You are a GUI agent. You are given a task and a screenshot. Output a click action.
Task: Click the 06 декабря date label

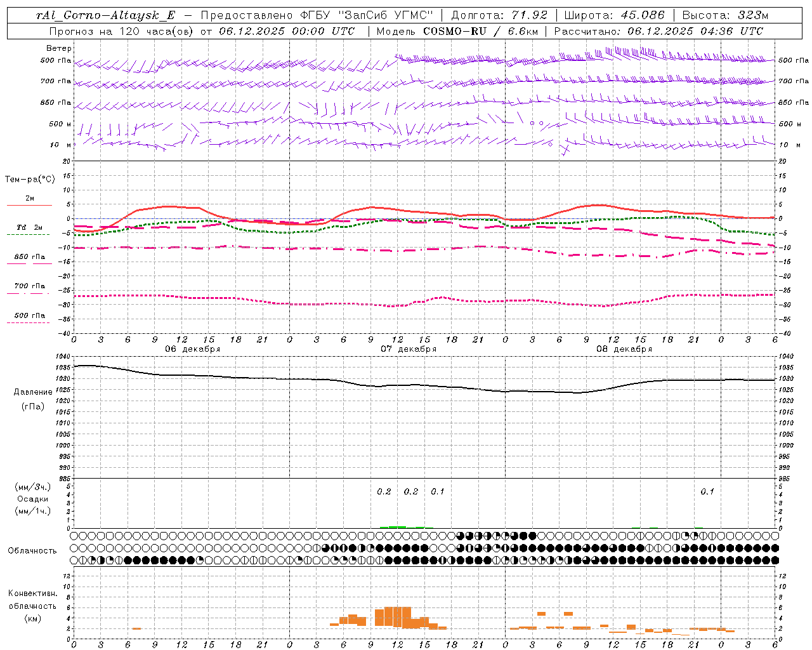tap(193, 349)
